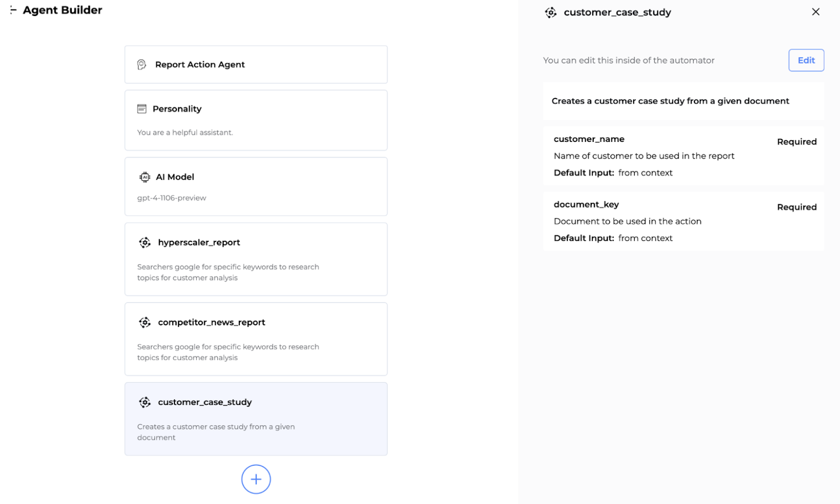This screenshot has width=840, height=504.
Task: Click the case study description text box
Action: pos(683,101)
